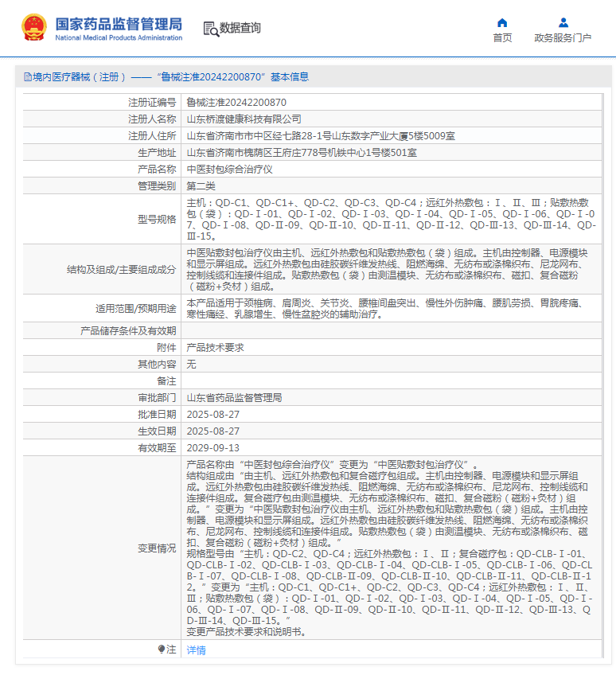Click the 批准日期 row label

[x=157, y=415]
